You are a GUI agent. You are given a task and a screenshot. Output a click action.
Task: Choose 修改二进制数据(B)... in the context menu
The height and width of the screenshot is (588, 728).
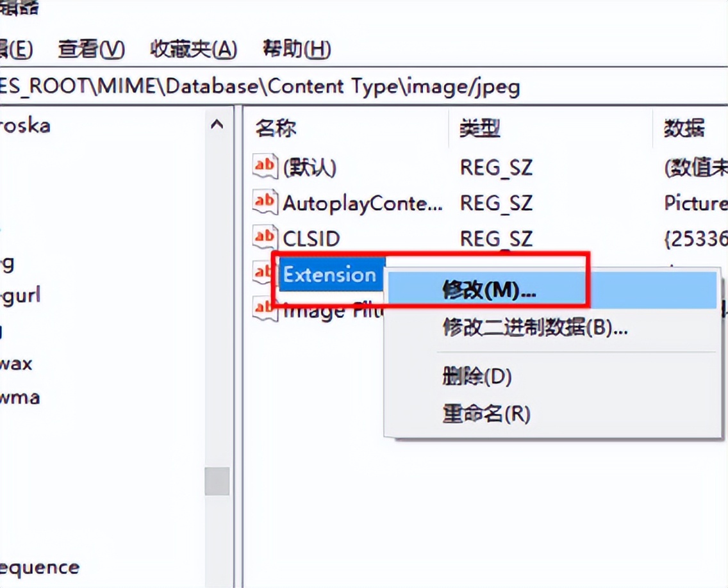tap(535, 328)
